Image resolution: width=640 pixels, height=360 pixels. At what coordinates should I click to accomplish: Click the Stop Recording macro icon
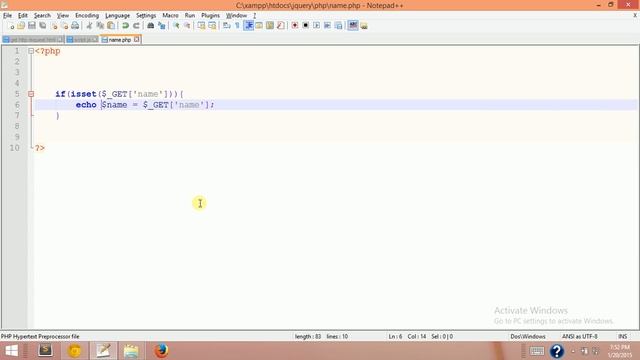(305, 26)
